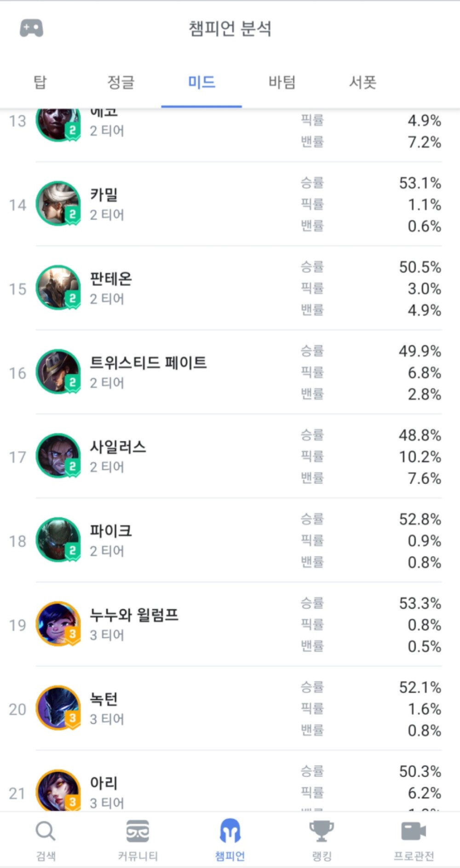Open 트위스티드 페이트 champion name
Screen dimensions: 460x868
coord(148,362)
